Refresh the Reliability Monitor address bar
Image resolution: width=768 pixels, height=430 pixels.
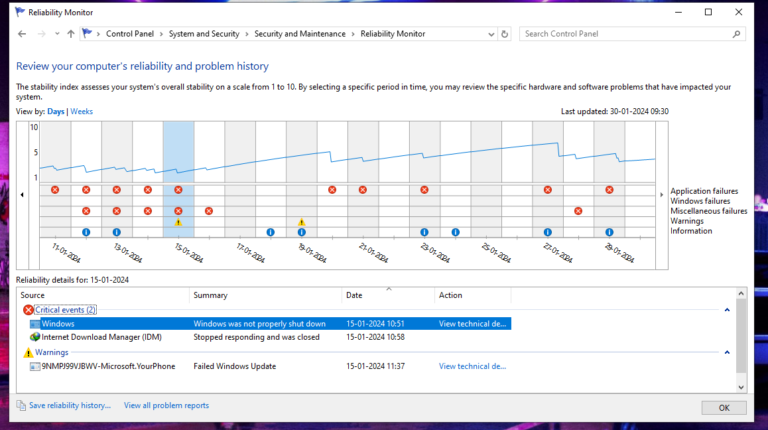[504, 34]
